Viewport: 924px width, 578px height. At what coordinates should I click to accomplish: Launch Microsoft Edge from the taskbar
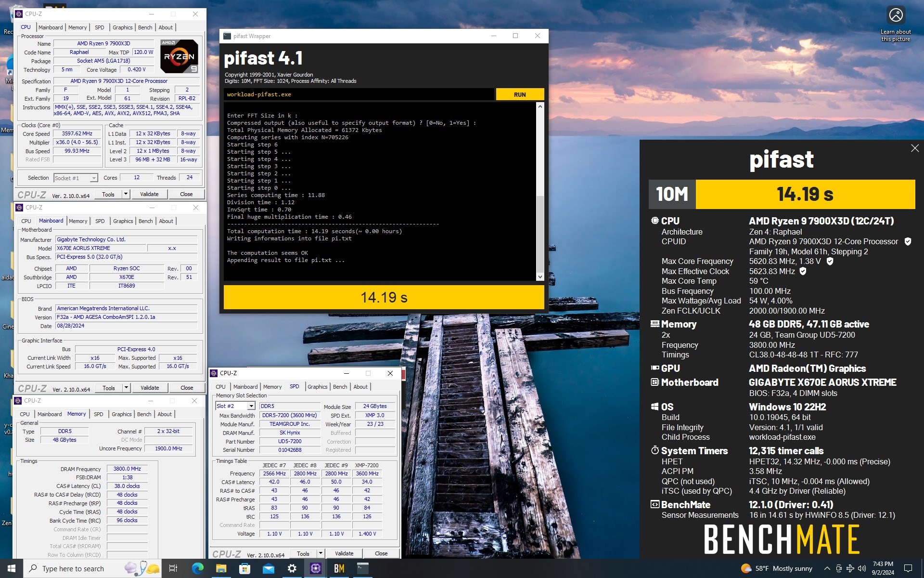point(197,568)
